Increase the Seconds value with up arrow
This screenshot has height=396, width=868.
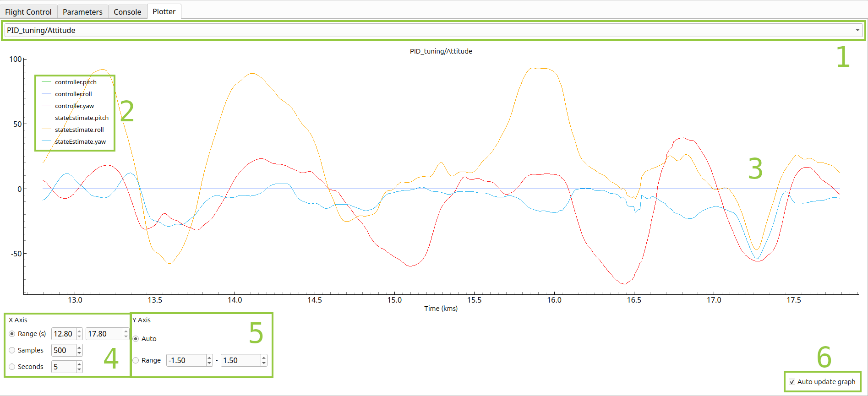click(79, 364)
